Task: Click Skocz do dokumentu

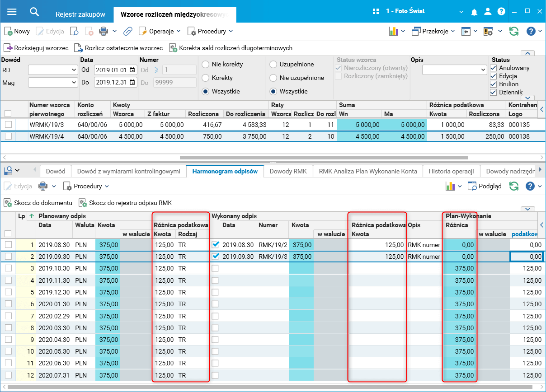Action: (38, 203)
